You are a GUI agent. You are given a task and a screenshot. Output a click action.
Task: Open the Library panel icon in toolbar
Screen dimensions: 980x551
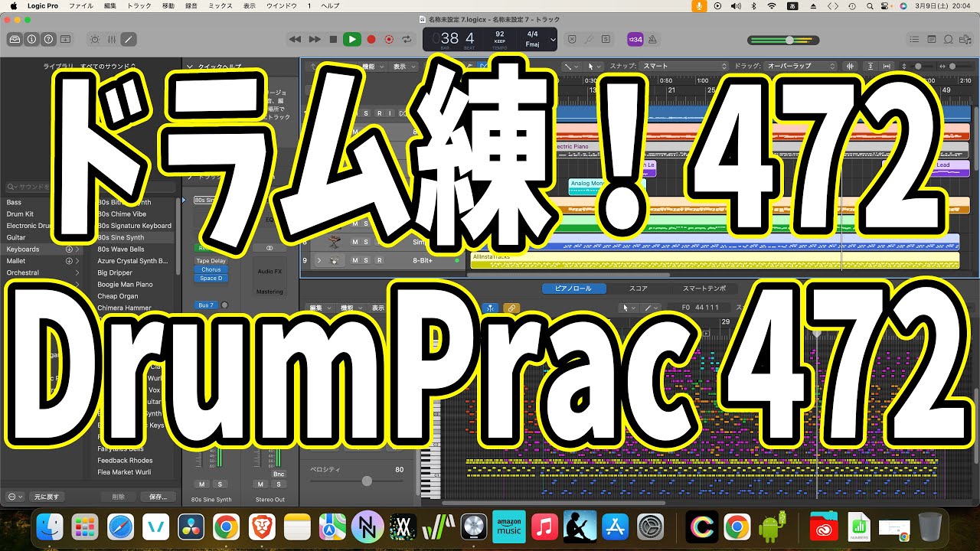click(x=15, y=39)
